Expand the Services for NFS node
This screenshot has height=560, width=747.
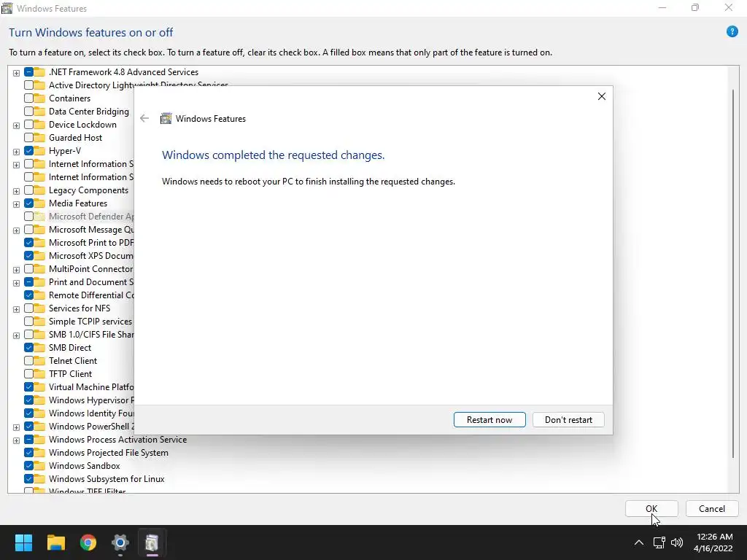click(x=16, y=309)
